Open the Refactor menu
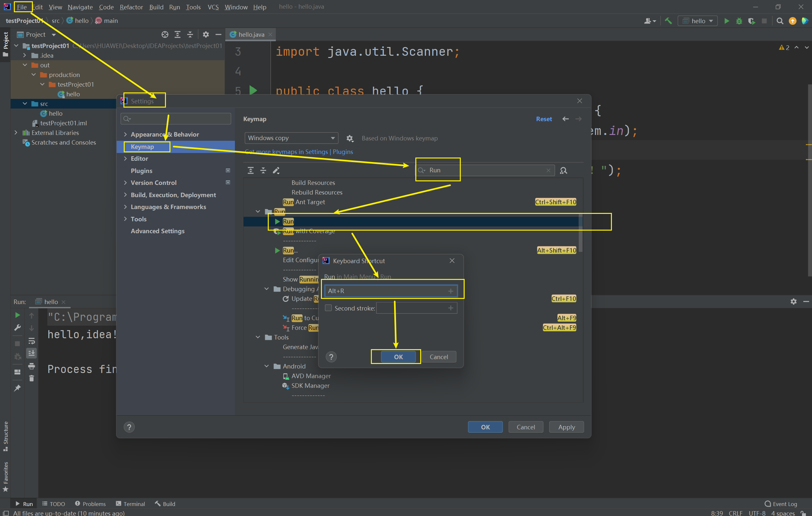Image resolution: width=812 pixels, height=516 pixels. 131,7
